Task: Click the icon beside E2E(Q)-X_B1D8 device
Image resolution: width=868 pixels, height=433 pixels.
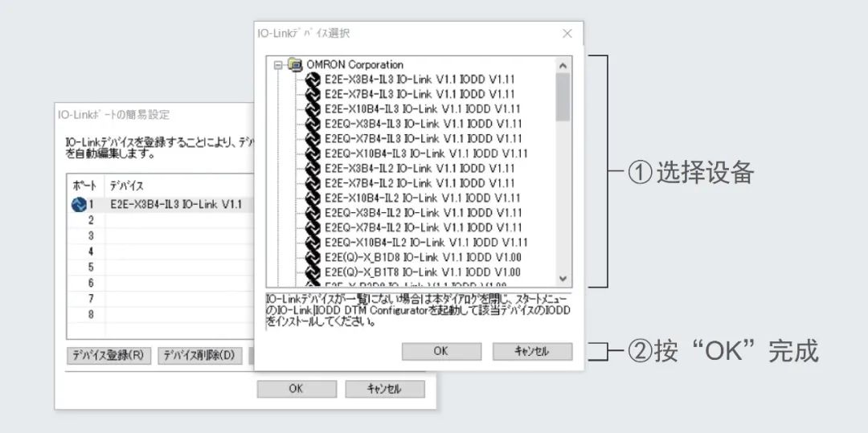Action: tap(313, 257)
